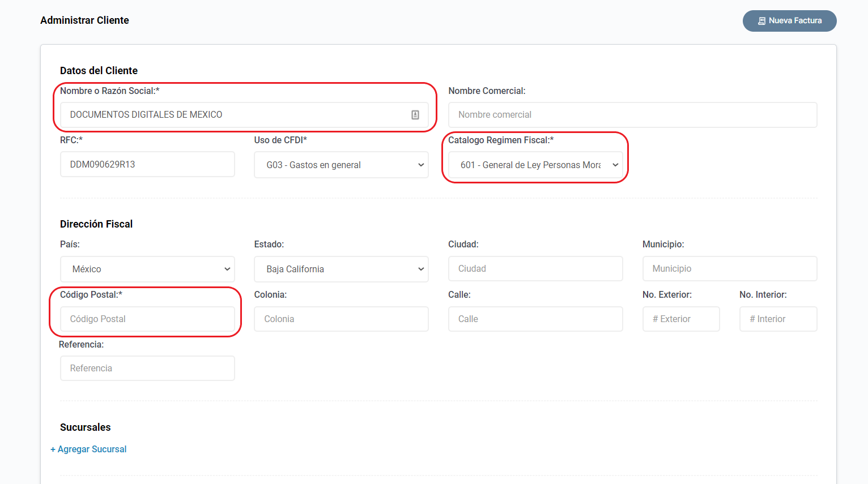Click the Municipio input field
This screenshot has height=484, width=868.
pyautogui.click(x=730, y=268)
